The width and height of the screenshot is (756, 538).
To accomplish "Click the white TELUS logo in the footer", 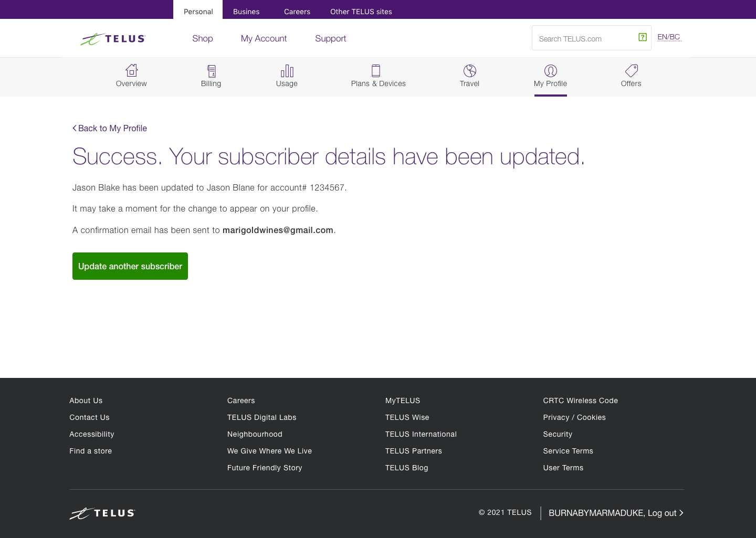I will pos(102,513).
